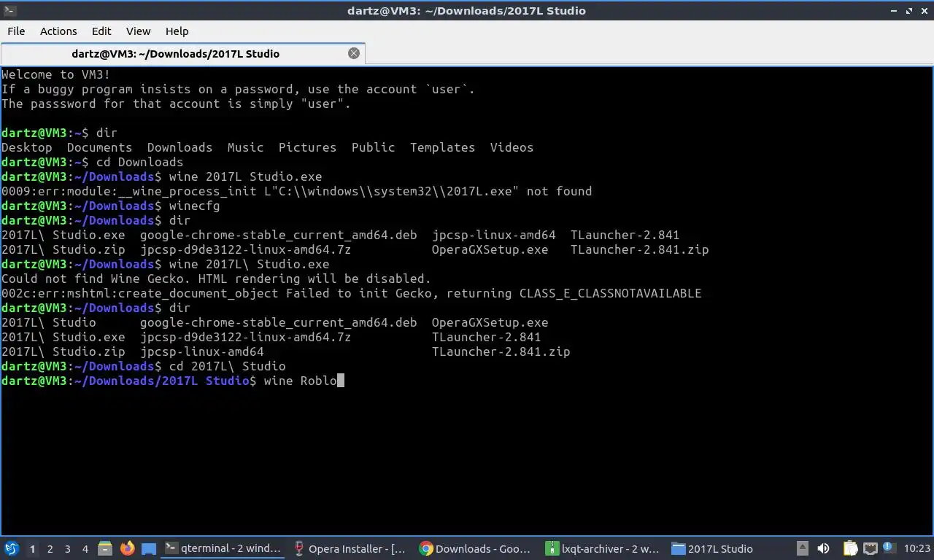Activate the qterminal taskbar entry

[223, 548]
